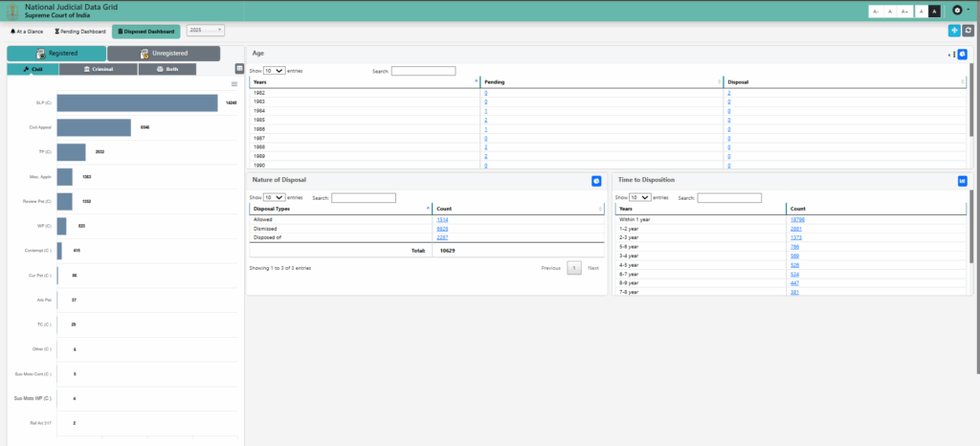
Task: Click the Civil Appeal bar in chart
Action: (x=94, y=127)
